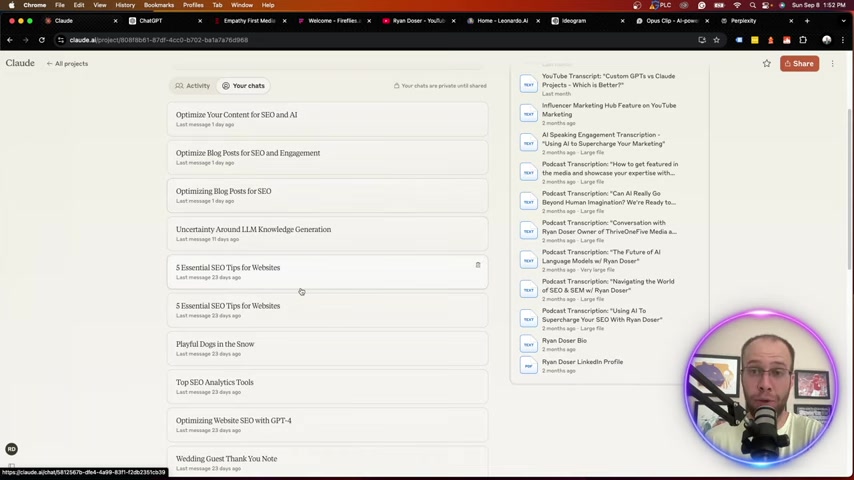Star this project with the star icon
The height and width of the screenshot is (480, 854).
767,64
